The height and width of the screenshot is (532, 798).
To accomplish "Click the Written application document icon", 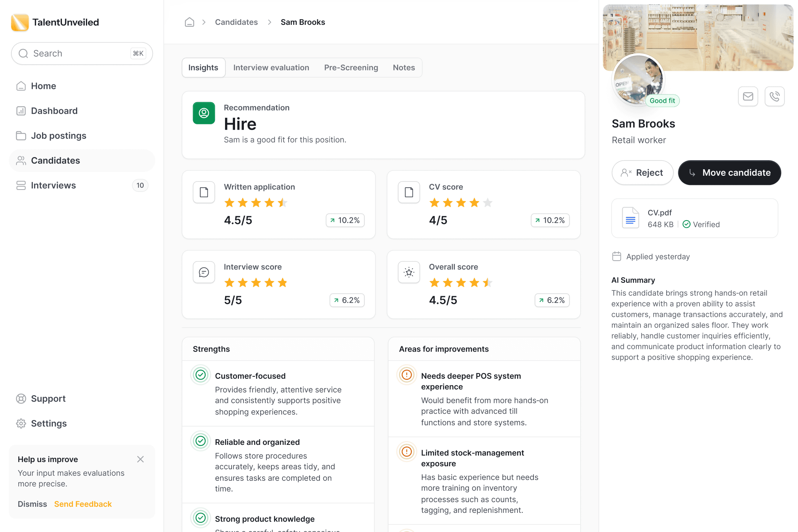I will (x=204, y=192).
